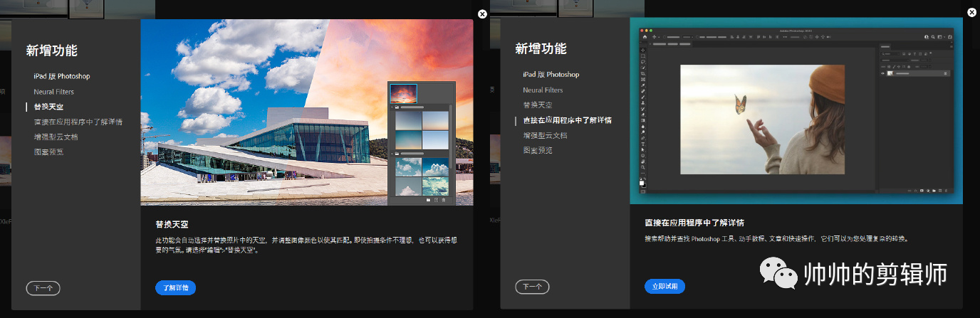Open 图案预览 in the in-app learning dialog
980x318 pixels.
(x=538, y=150)
